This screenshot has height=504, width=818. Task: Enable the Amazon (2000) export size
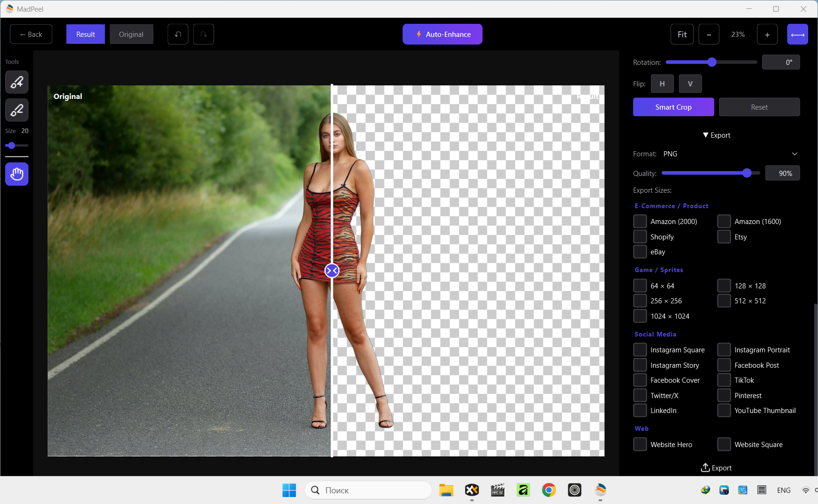pyautogui.click(x=640, y=221)
